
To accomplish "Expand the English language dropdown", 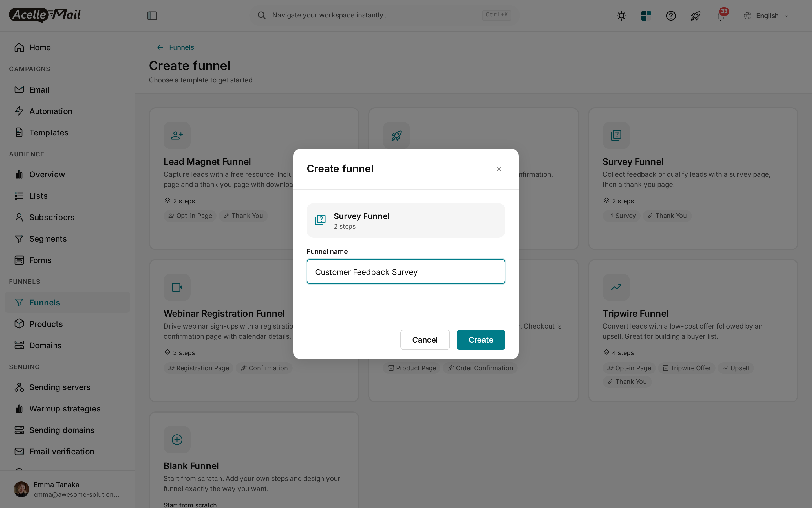I will pyautogui.click(x=766, y=16).
